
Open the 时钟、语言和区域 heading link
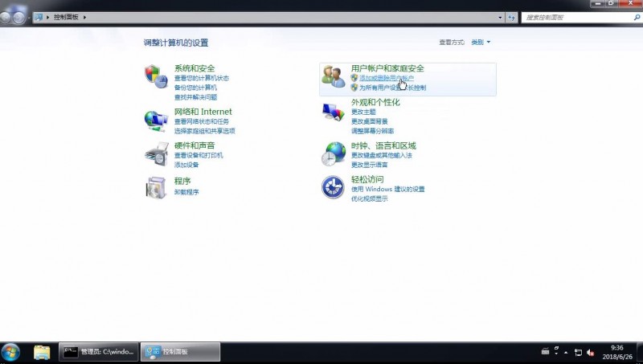pyautogui.click(x=383, y=145)
